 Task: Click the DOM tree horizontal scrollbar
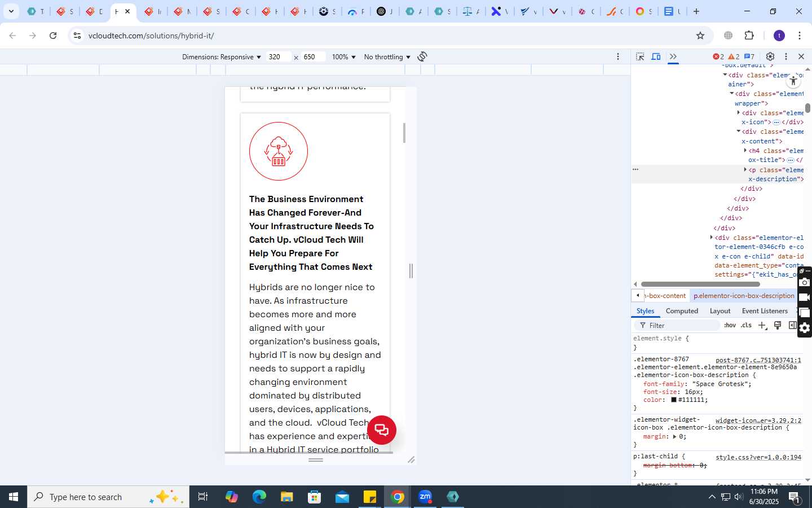(700, 284)
